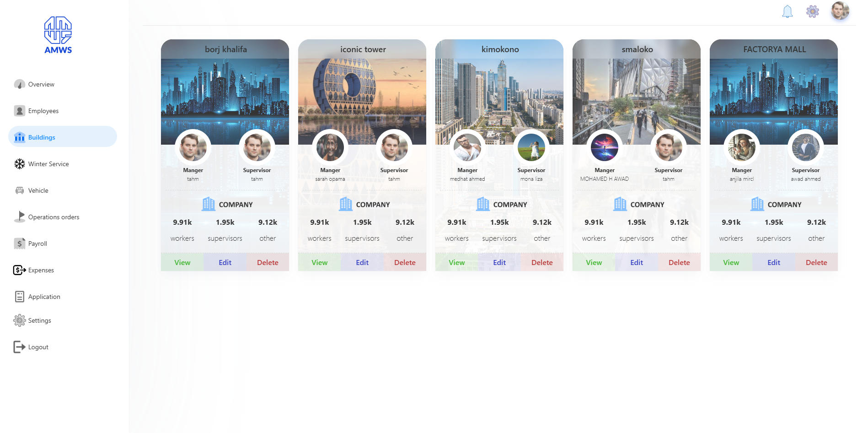
Task: Open the Operations orders flag icon
Action: pos(20,216)
